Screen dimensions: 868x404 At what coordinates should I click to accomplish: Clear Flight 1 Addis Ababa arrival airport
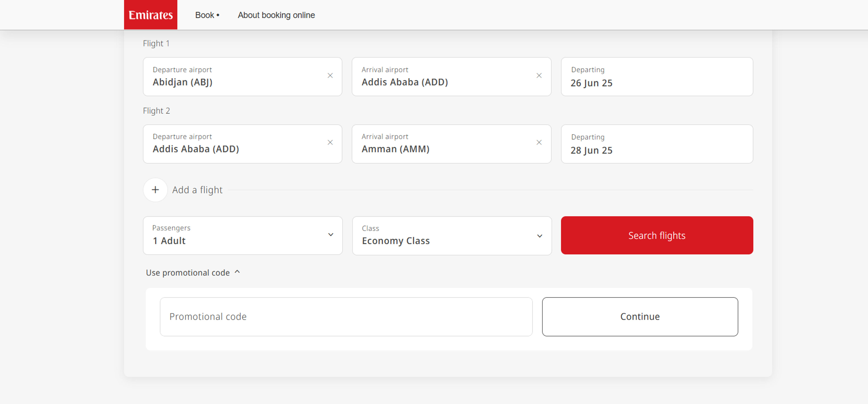(539, 76)
